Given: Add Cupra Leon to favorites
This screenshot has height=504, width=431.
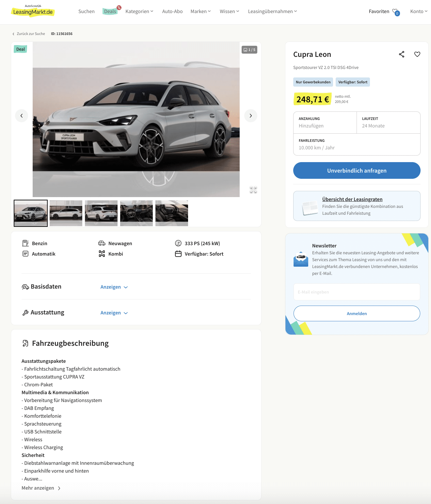Looking at the screenshot, I should pos(417,54).
